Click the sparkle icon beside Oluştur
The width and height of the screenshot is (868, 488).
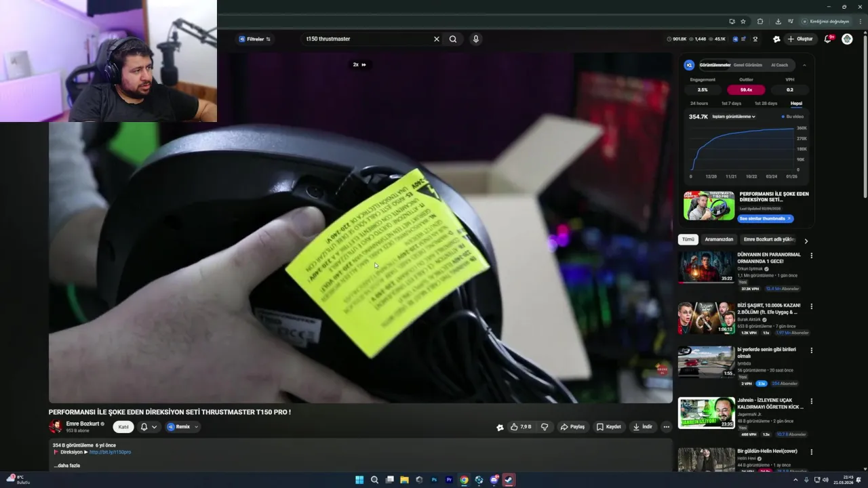(x=776, y=39)
